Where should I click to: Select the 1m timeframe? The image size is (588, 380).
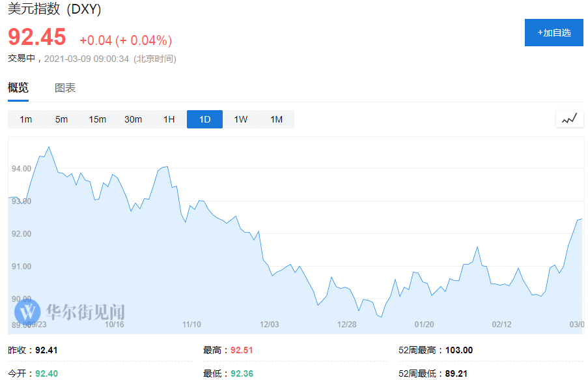[x=25, y=119]
